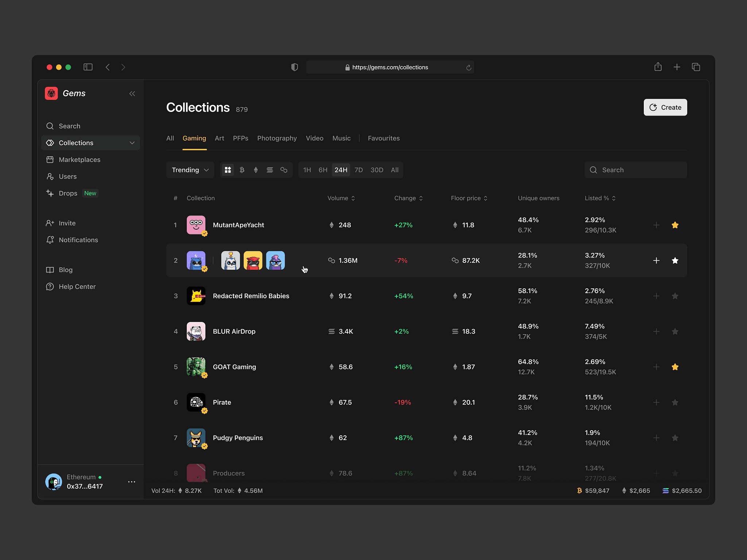This screenshot has width=747, height=560.
Task: Add row 2 collection with plus icon
Action: 656,260
